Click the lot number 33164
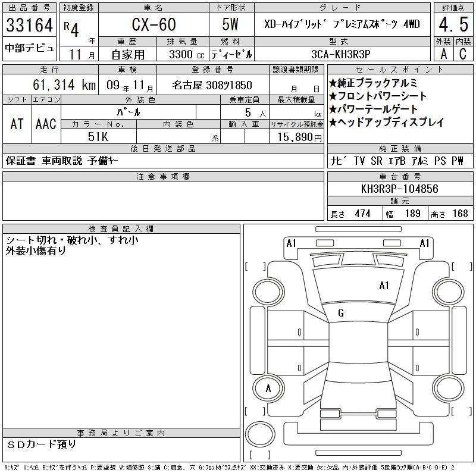 tap(29, 25)
